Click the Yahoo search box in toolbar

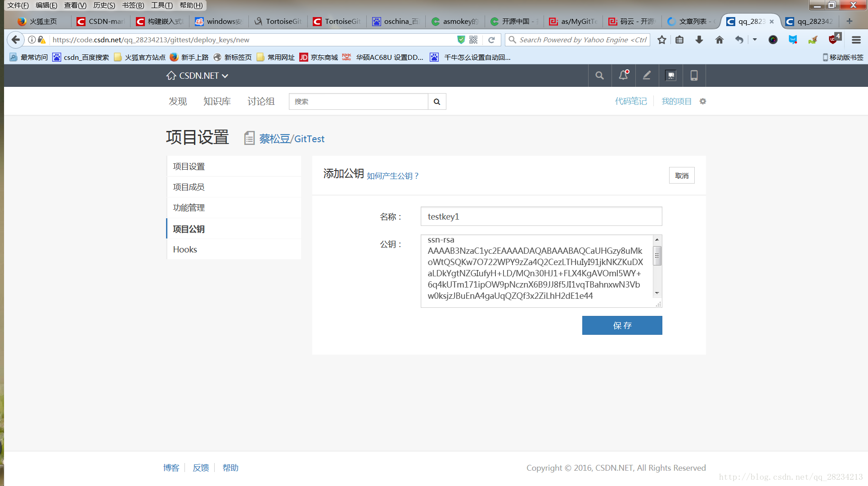[578, 40]
